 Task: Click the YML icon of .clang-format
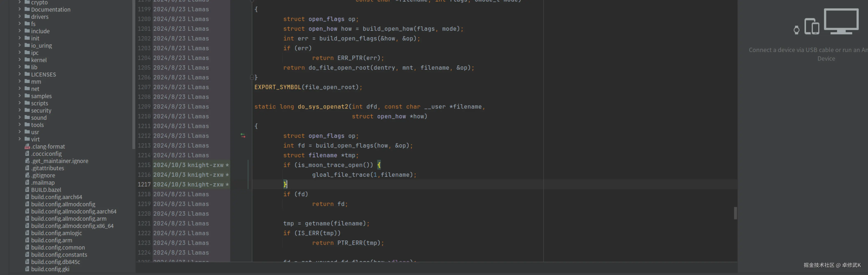27,147
